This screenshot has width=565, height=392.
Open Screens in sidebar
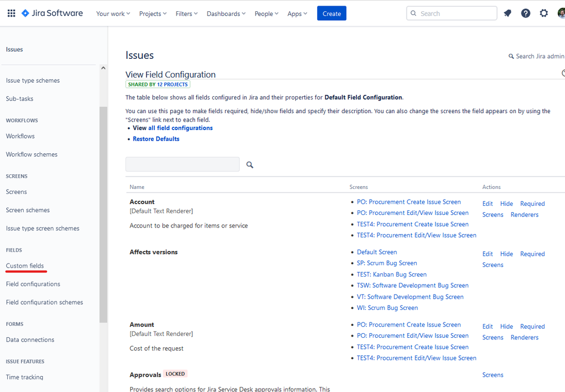pyautogui.click(x=16, y=192)
